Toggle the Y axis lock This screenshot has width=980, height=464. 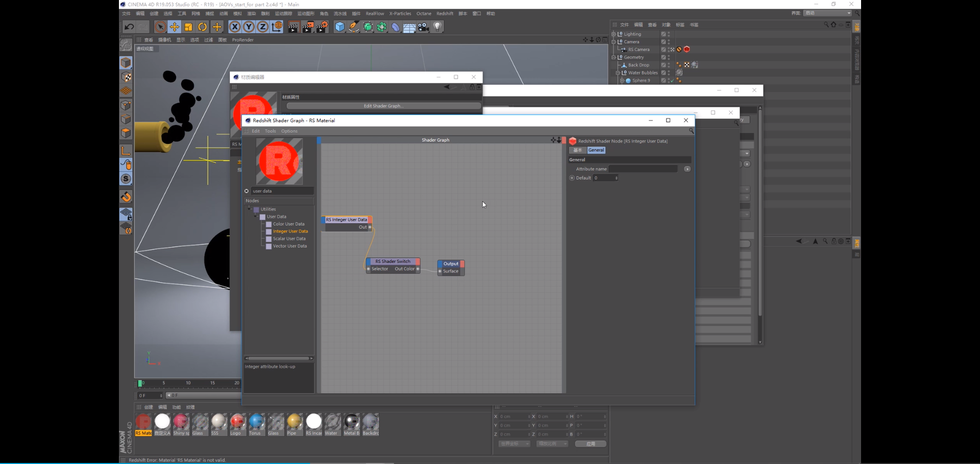(249, 27)
